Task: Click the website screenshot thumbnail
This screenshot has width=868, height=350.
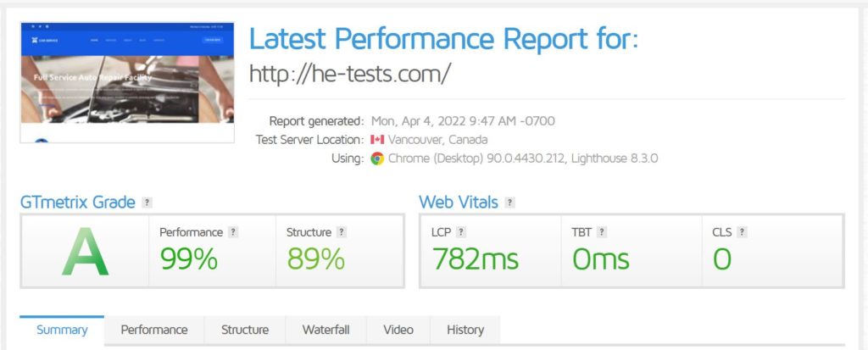Action: (127, 82)
